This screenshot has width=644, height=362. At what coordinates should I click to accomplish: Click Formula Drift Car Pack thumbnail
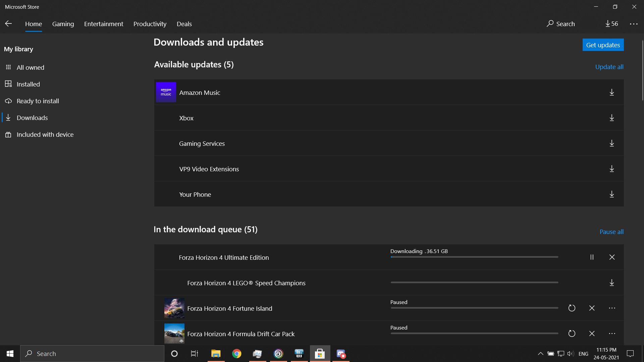click(x=174, y=334)
